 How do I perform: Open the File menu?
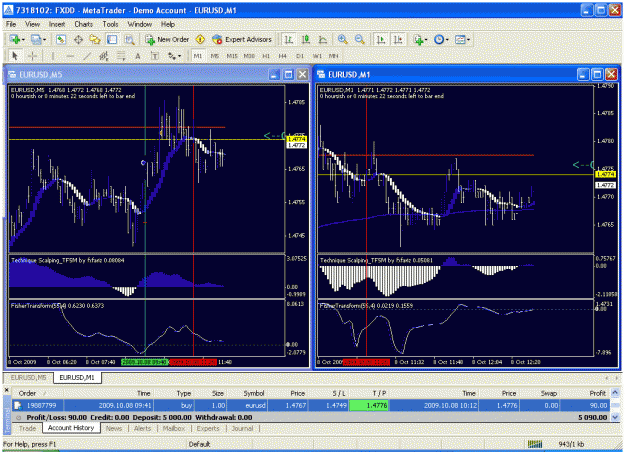[x=11, y=24]
